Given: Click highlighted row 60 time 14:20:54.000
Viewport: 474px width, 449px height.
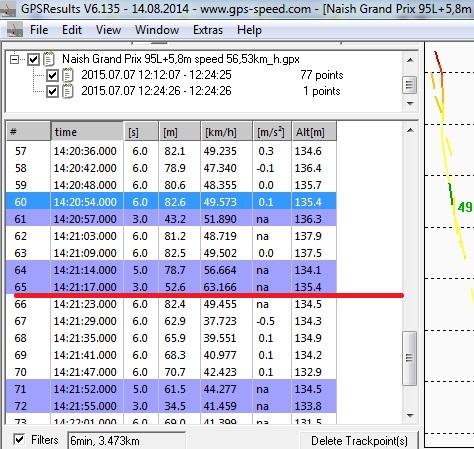Looking at the screenshot, I should [85, 202].
